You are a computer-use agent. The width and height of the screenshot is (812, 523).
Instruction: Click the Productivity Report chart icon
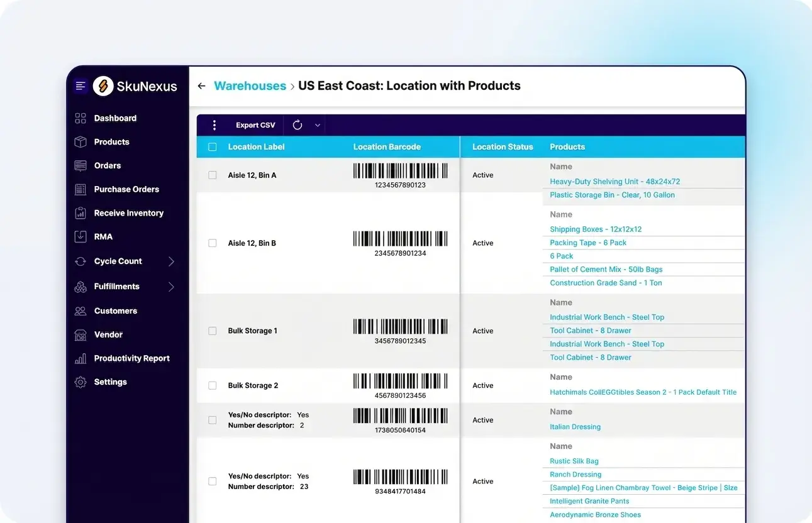(x=81, y=358)
